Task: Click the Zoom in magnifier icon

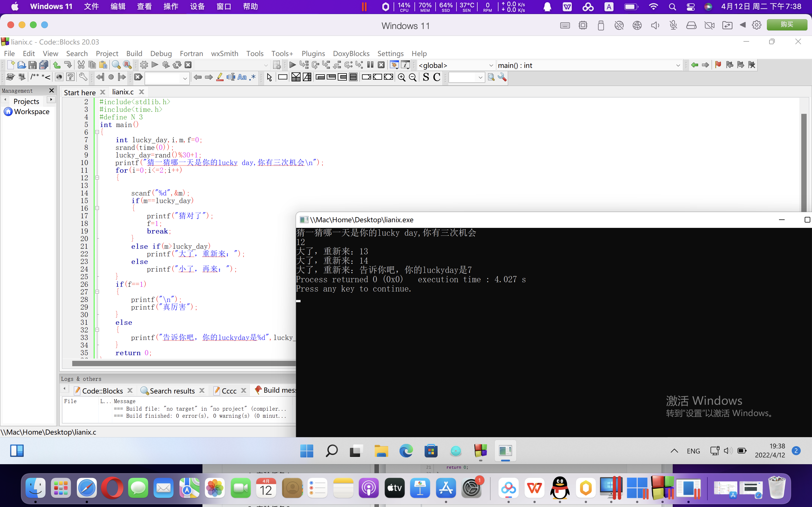Action: [401, 77]
